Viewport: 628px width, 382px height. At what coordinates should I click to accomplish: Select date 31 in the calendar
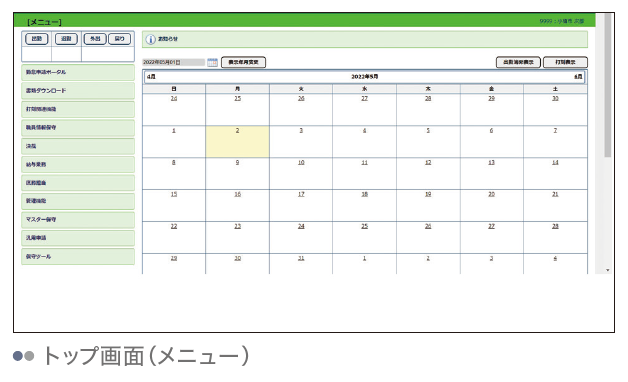coord(301,258)
